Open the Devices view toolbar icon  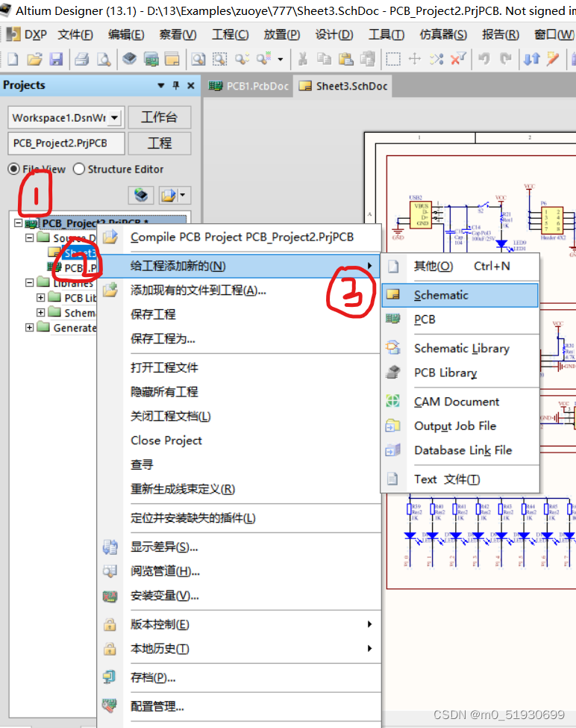[x=129, y=59]
